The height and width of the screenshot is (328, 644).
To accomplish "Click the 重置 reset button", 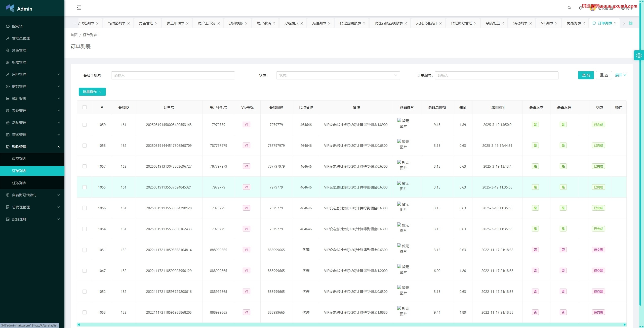I will pos(604,75).
